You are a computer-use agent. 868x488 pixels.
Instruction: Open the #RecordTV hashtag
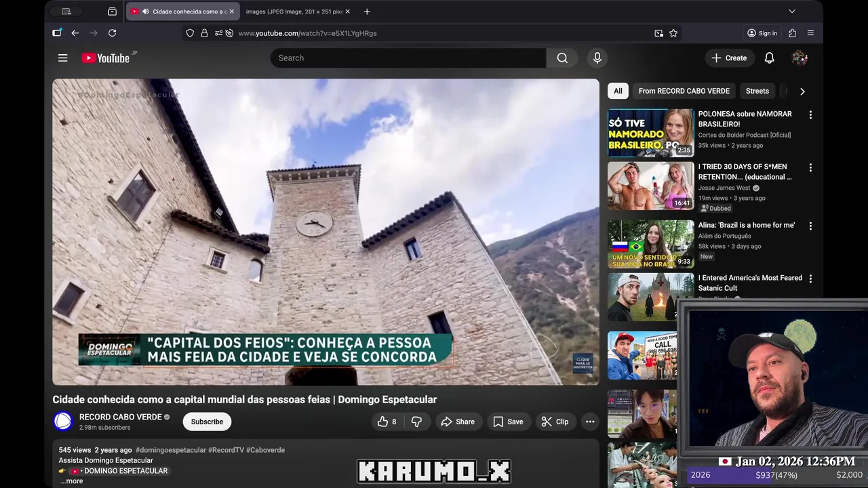226,450
